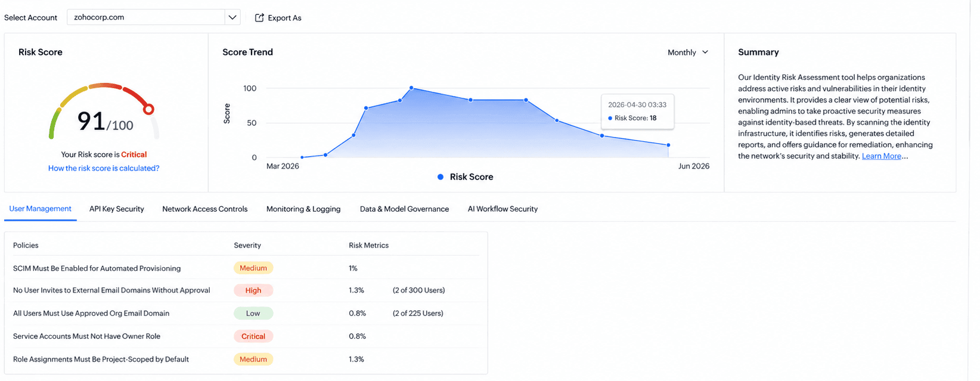Click the Severity column header
This screenshot has width=980, height=381.
pos(247,246)
